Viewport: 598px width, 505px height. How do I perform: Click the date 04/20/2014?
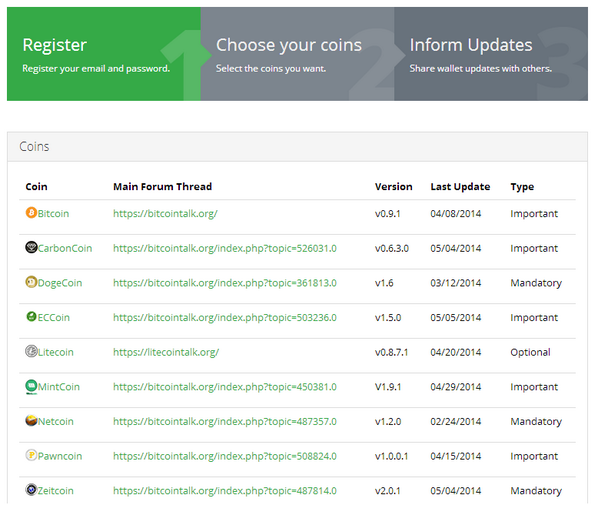tap(456, 352)
